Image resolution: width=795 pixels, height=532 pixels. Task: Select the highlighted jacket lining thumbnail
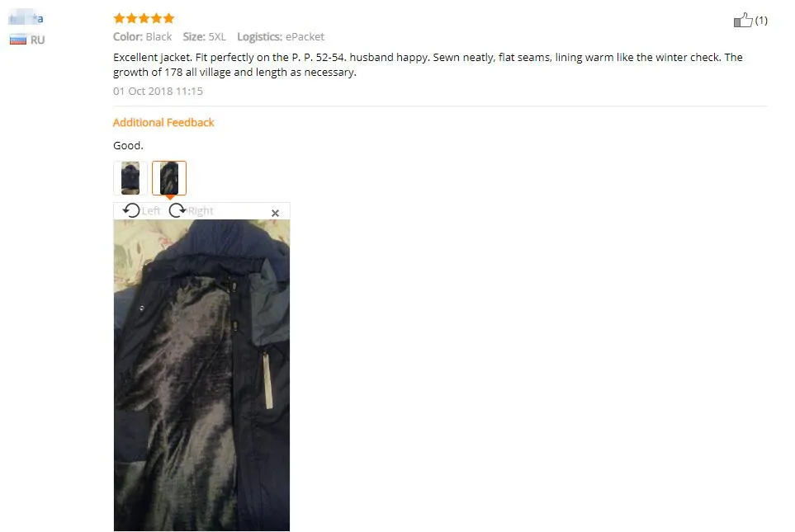point(169,178)
